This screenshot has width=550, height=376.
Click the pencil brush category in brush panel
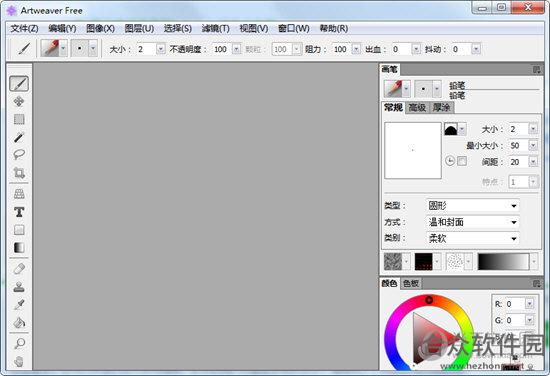coord(393,89)
